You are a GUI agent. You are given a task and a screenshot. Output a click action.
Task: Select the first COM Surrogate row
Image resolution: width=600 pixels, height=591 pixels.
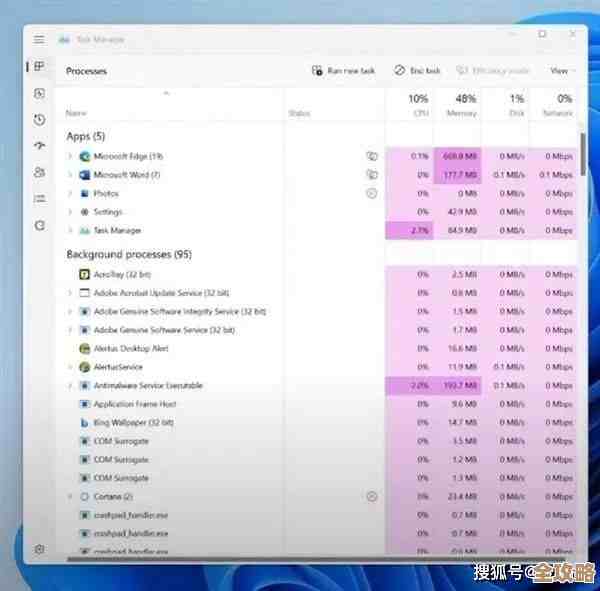pyautogui.click(x=316, y=441)
